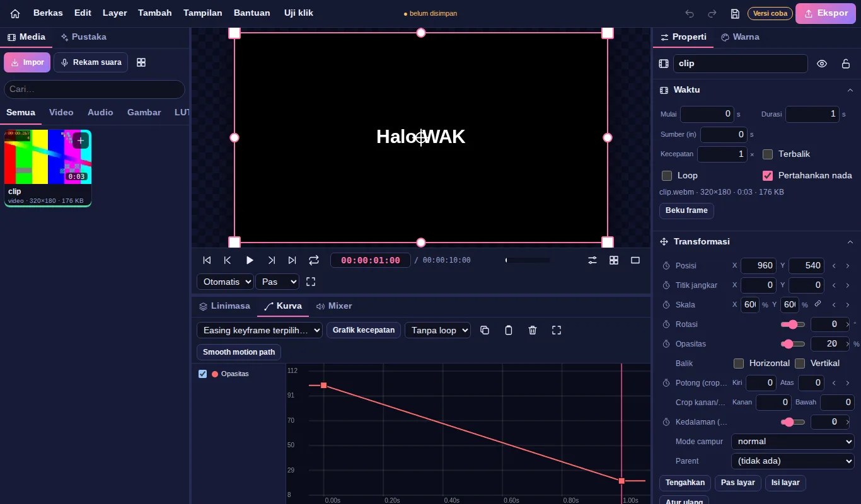Jump to the end of the timeline

coord(292,260)
